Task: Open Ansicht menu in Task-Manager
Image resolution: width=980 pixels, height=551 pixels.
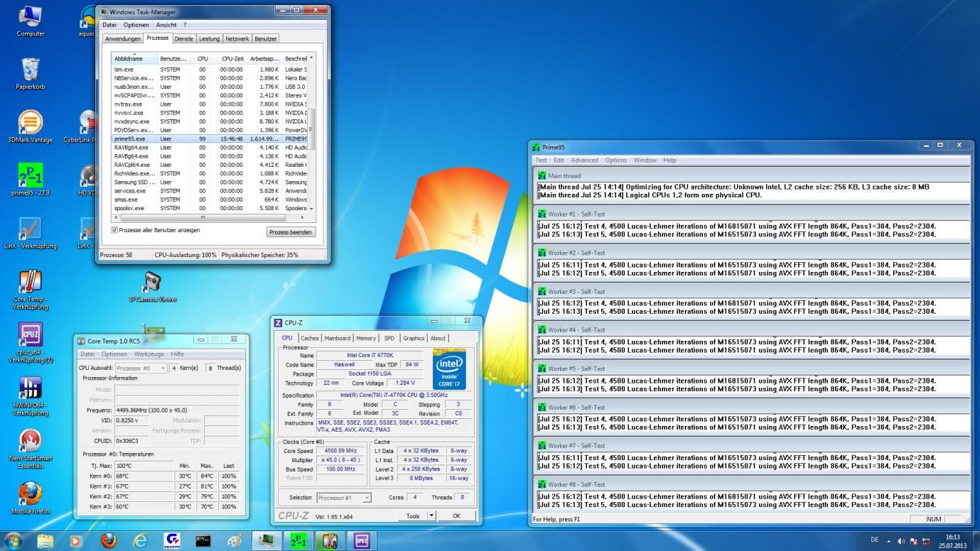Action: click(x=166, y=25)
